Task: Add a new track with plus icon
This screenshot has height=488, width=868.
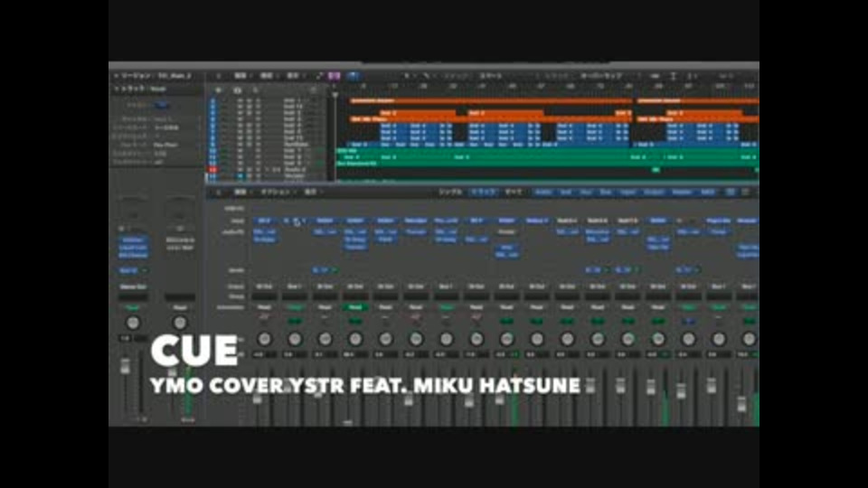Action: [219, 89]
